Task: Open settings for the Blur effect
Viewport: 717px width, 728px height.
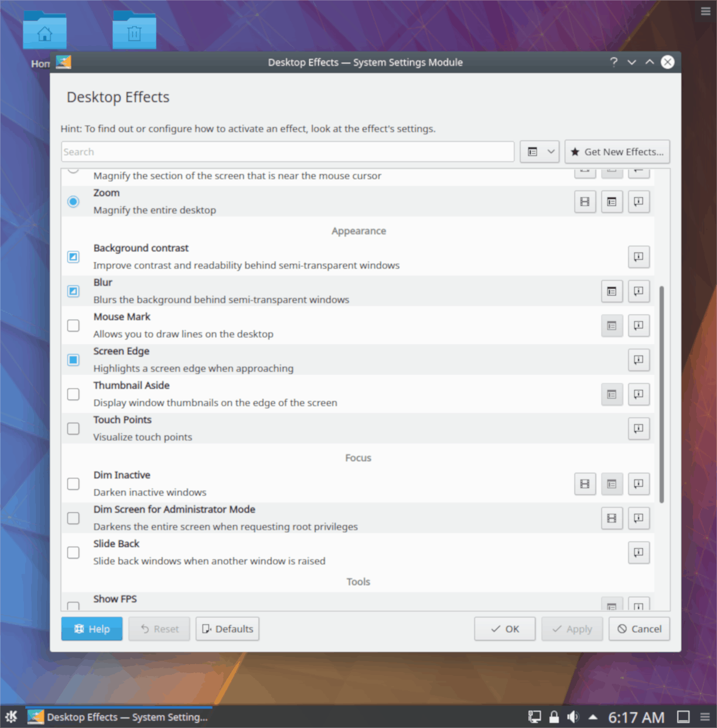Action: click(x=611, y=291)
